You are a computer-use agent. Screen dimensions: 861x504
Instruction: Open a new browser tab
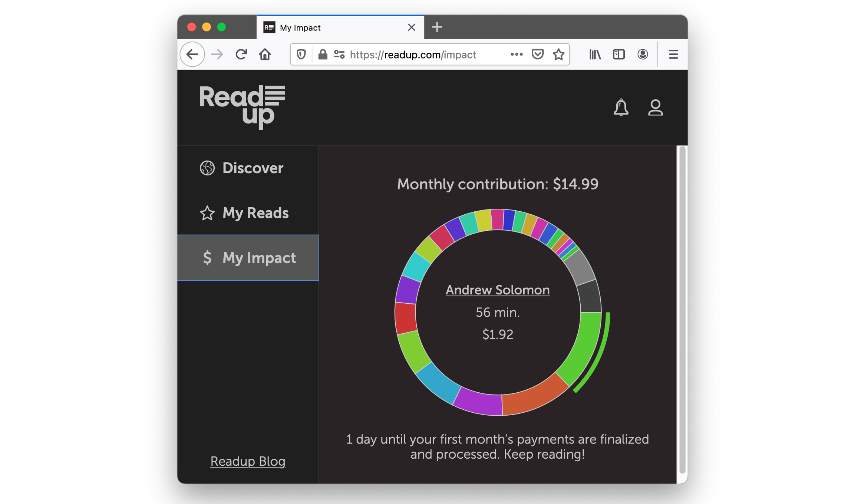tap(437, 27)
